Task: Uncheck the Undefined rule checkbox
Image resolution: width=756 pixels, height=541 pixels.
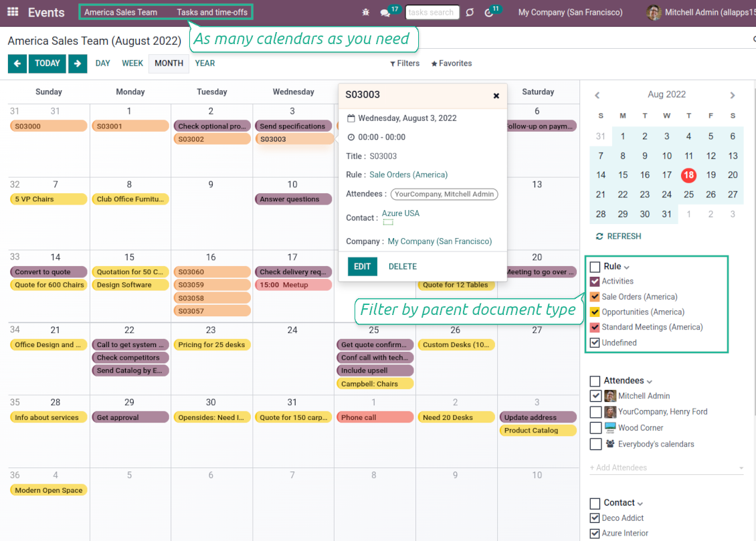Action: tap(595, 342)
